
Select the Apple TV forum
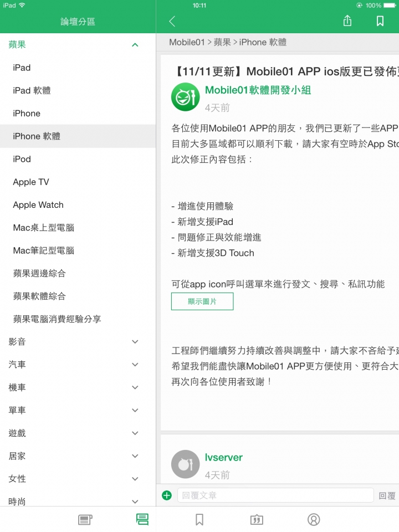click(78, 182)
